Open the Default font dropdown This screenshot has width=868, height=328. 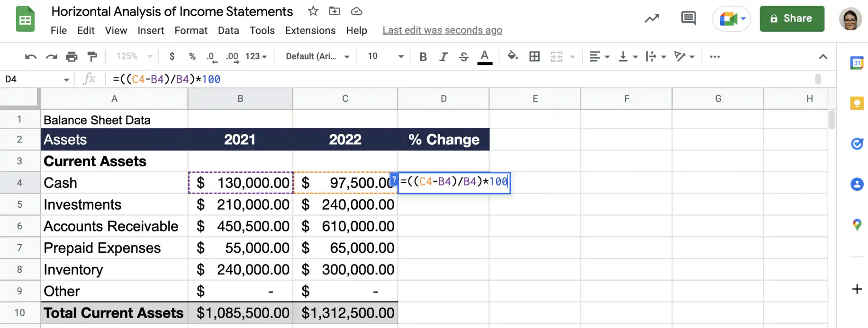[x=317, y=56]
